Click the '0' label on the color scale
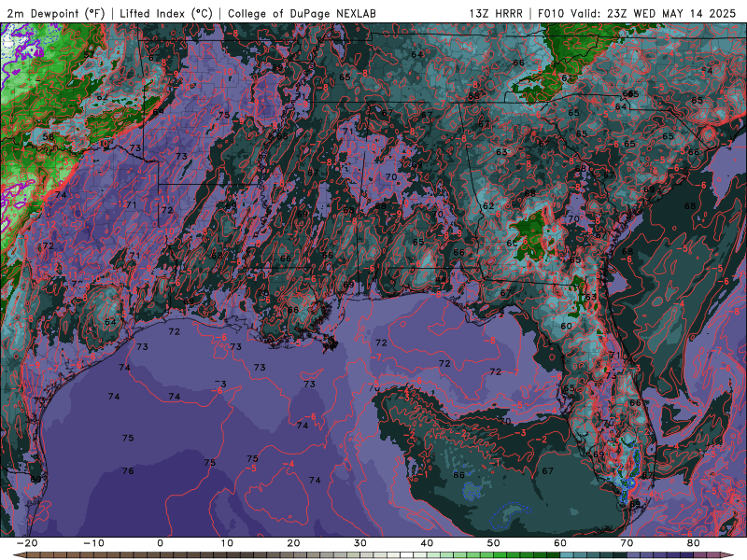This screenshot has width=747, height=560. tap(160, 543)
